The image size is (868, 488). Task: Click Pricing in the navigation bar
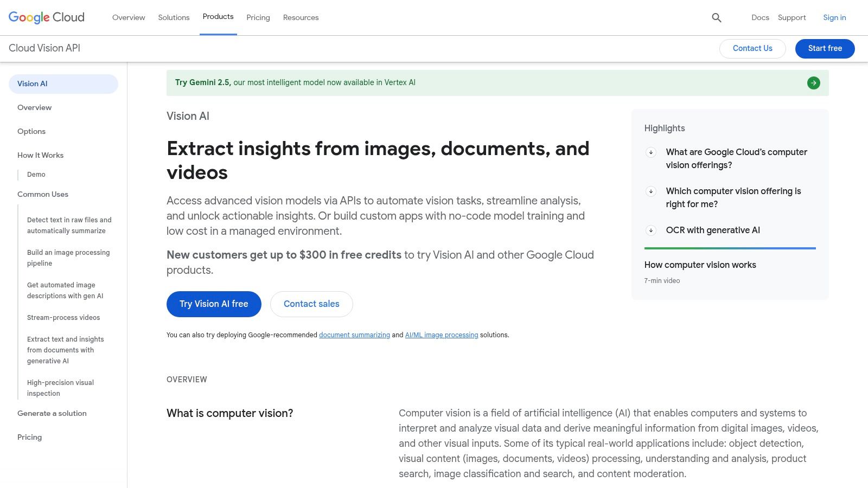point(258,17)
